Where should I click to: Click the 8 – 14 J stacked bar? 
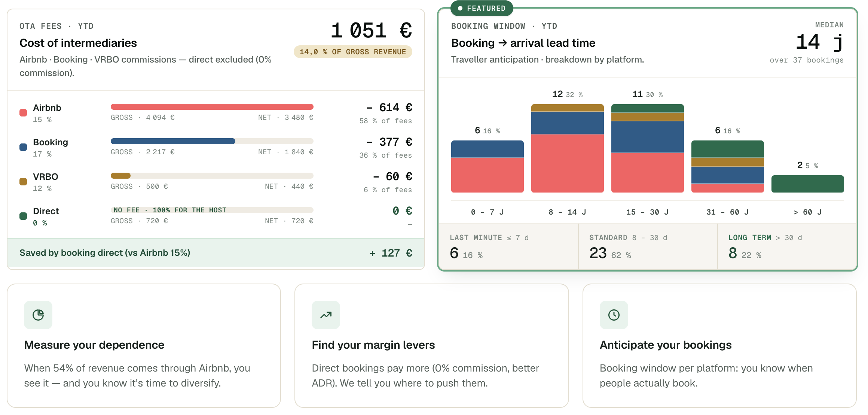point(568,148)
